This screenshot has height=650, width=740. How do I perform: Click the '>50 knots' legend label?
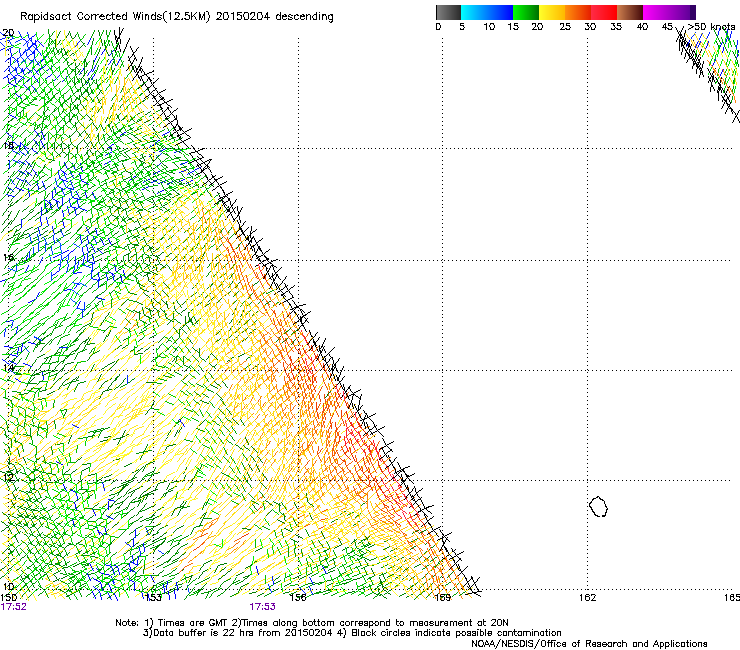pos(711,27)
